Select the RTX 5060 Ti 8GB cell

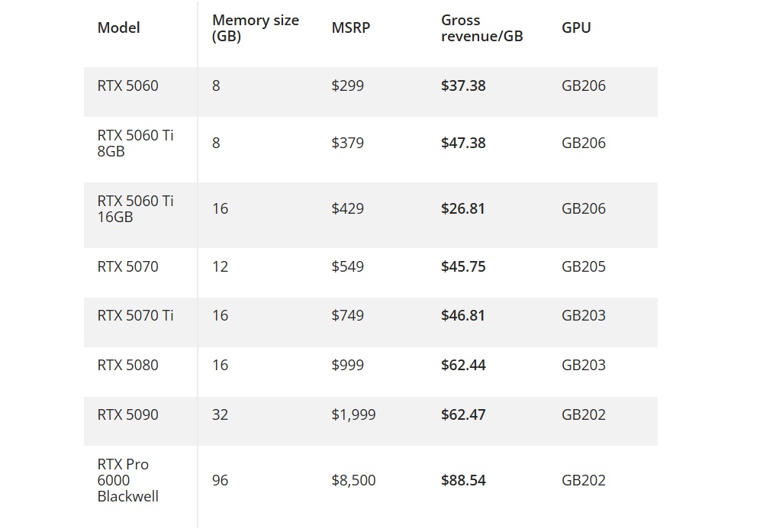[x=135, y=143]
